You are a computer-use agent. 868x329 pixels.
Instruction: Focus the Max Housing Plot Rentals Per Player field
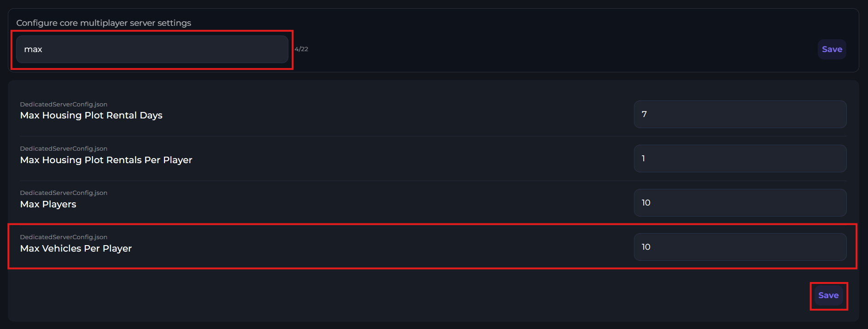[740, 159]
